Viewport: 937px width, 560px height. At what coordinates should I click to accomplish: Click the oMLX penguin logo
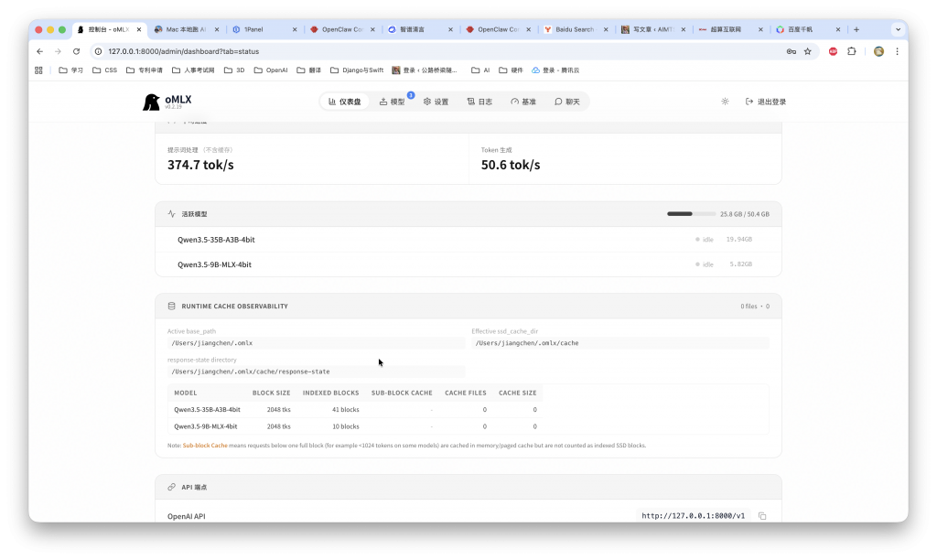(x=151, y=102)
